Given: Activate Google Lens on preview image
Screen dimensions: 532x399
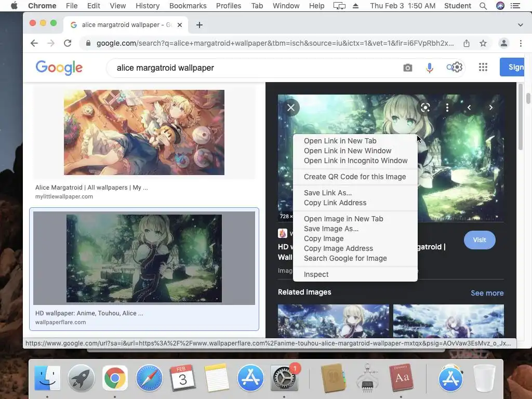Looking at the screenshot, I should 425,108.
